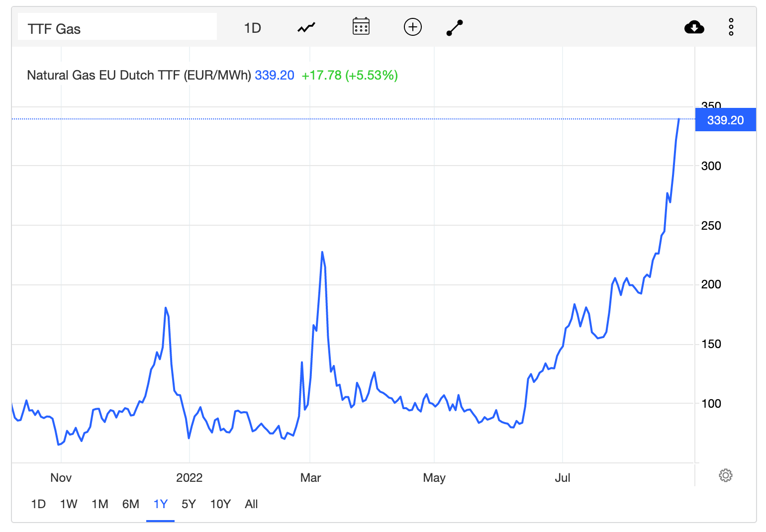This screenshot has height=532, width=766.
Task: Click the May label on date axis
Action: click(434, 478)
